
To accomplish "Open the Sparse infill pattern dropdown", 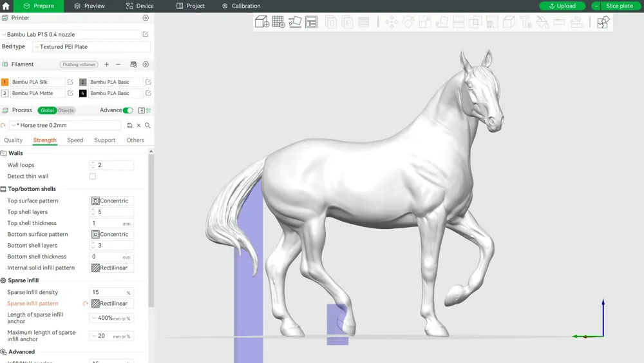I will 111,304.
